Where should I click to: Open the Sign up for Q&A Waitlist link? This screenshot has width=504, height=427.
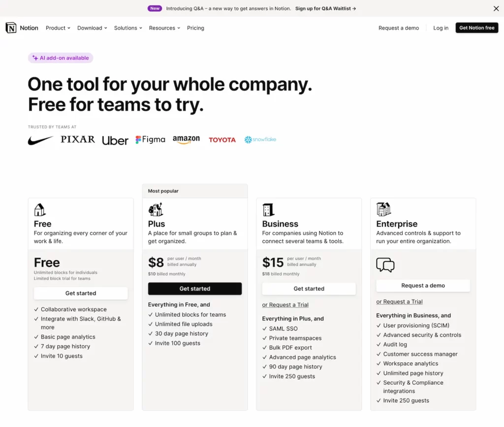tap(325, 8)
